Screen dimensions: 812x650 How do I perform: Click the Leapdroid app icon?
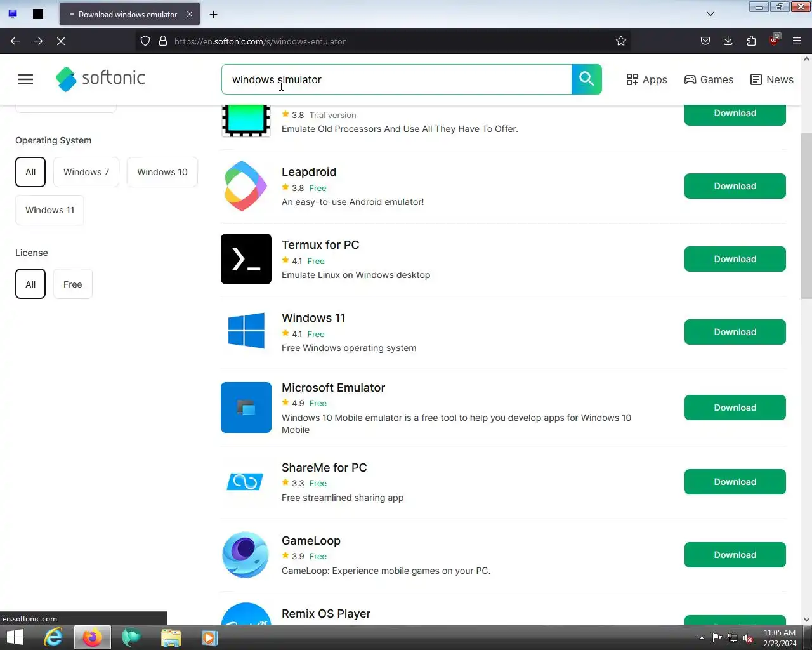click(246, 186)
